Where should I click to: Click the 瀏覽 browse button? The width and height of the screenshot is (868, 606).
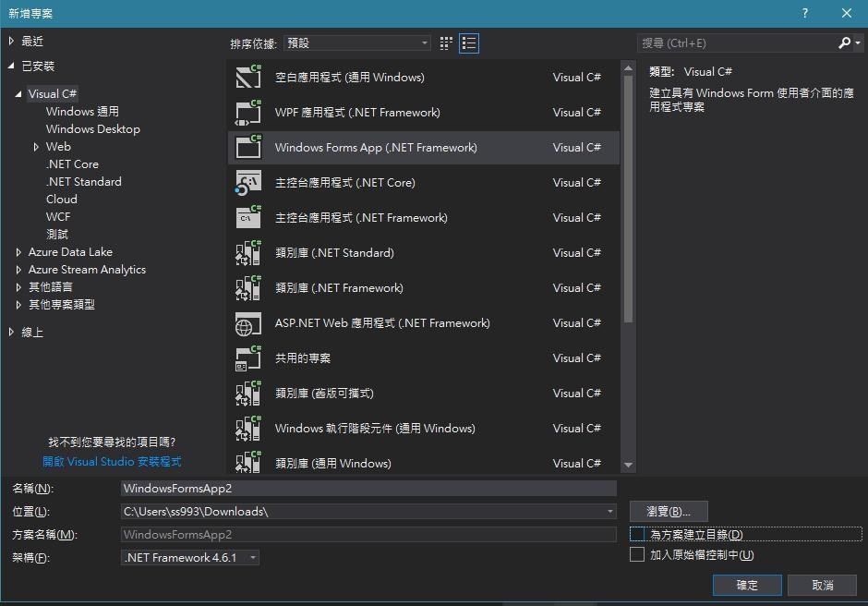coord(669,512)
